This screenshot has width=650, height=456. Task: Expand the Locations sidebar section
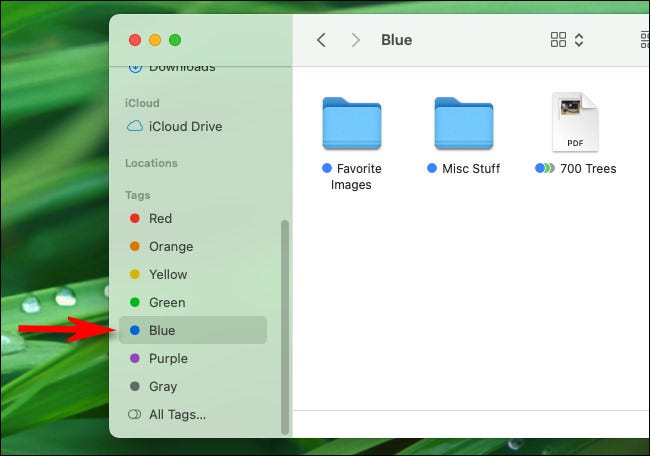tap(151, 163)
